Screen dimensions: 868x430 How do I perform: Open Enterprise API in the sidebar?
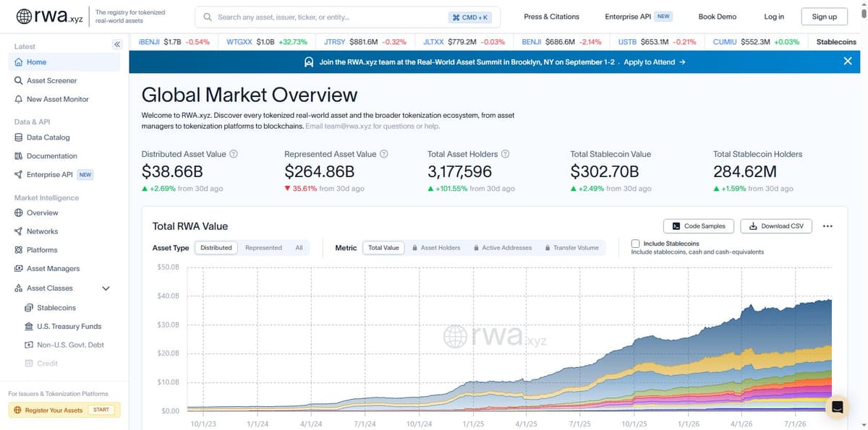(64, 175)
